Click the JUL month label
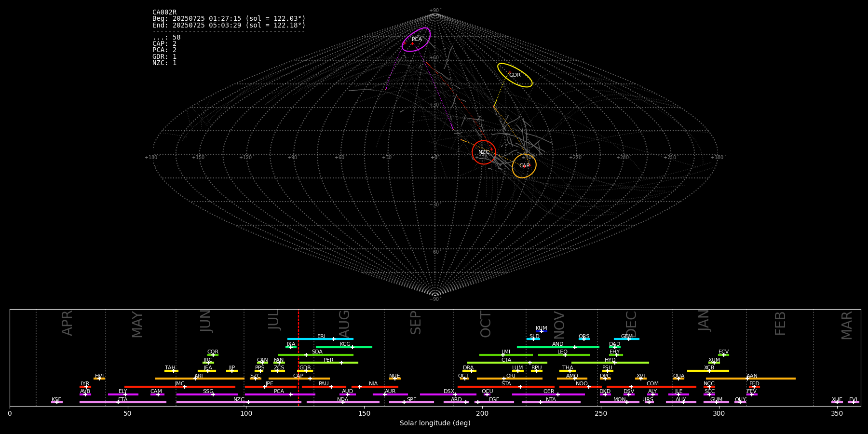Viewport: 868px width, 434px height. (274, 320)
